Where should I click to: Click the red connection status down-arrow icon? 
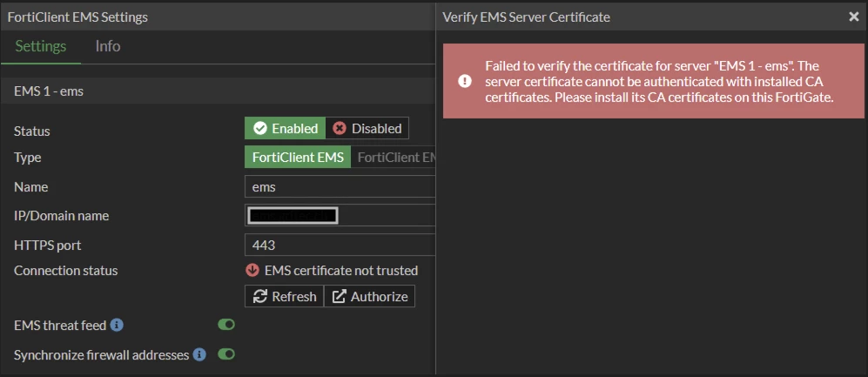click(x=252, y=271)
